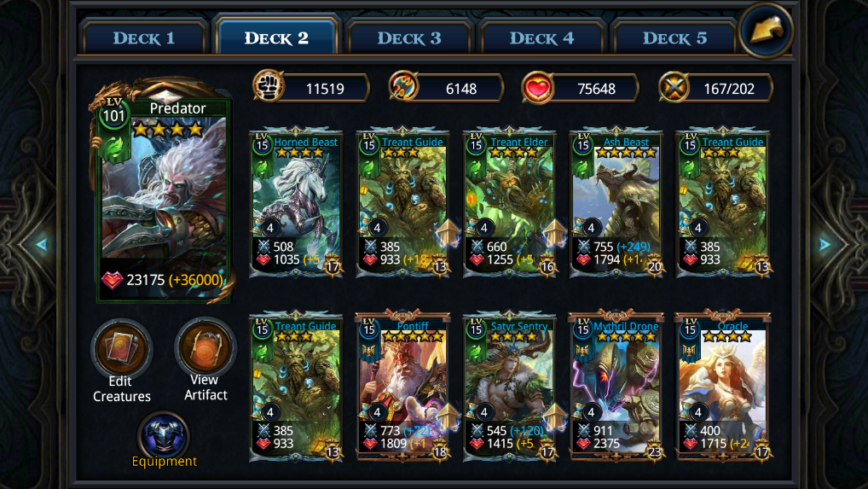Switch to the Deck 1 tab

[x=144, y=38]
